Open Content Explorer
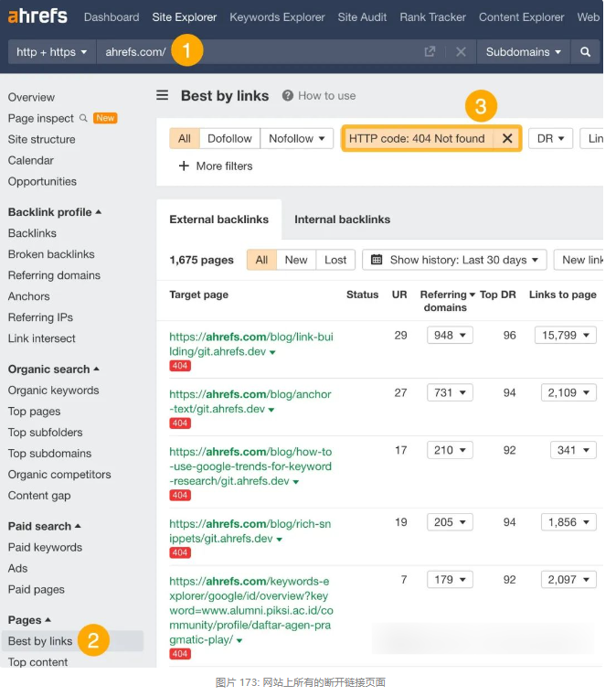The image size is (616, 696). (521, 16)
